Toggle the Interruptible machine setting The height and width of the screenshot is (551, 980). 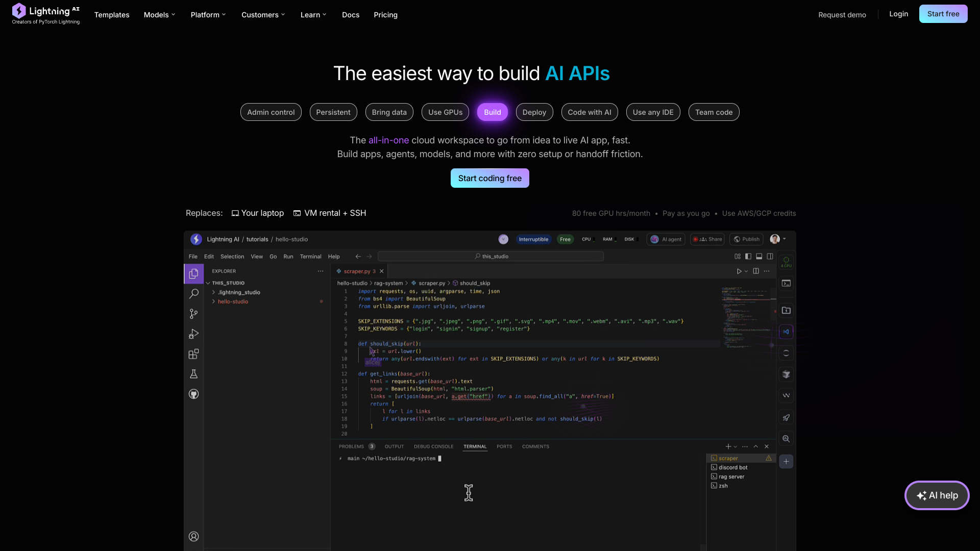pyautogui.click(x=534, y=239)
